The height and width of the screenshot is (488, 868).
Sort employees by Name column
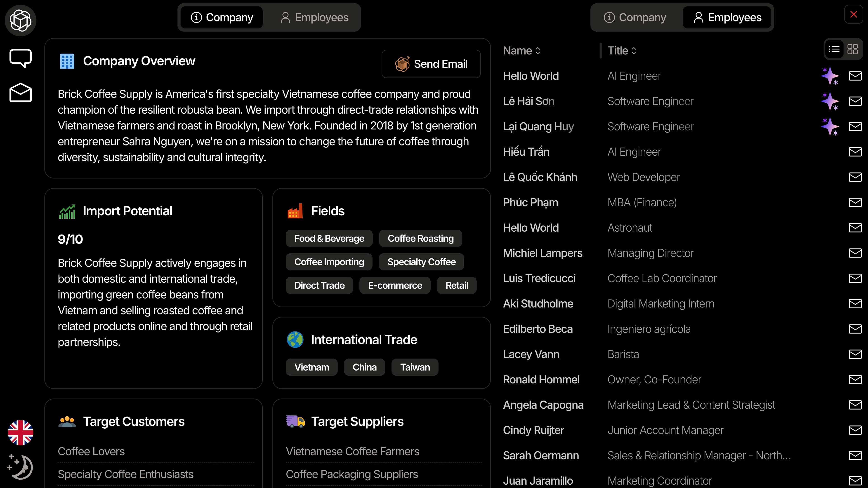coord(522,51)
